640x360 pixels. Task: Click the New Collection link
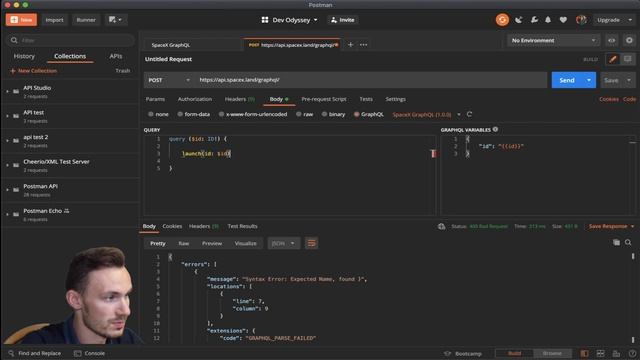coord(33,71)
